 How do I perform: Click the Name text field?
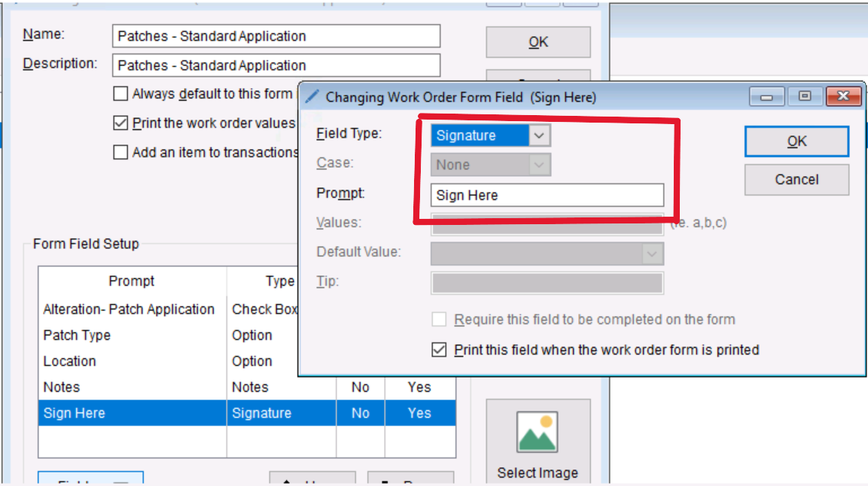276,36
